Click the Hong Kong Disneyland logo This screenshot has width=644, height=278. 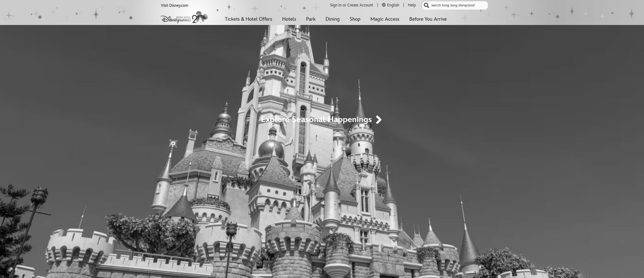point(176,19)
